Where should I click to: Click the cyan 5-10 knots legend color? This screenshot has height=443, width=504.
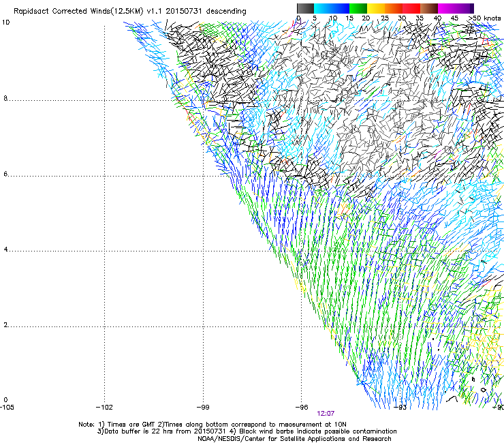pyautogui.click(x=323, y=8)
